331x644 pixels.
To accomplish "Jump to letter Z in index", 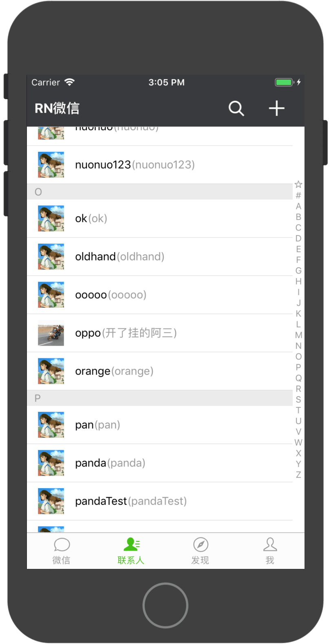I will [x=298, y=475].
